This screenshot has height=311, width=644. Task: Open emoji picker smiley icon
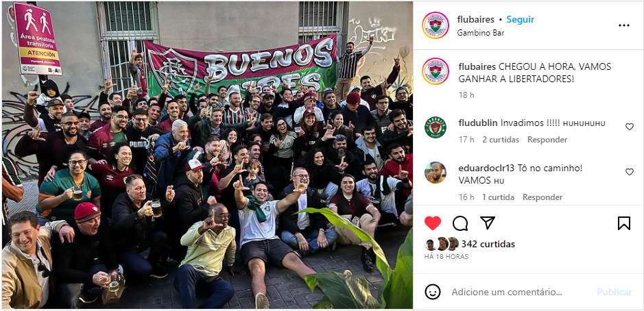coord(433,292)
